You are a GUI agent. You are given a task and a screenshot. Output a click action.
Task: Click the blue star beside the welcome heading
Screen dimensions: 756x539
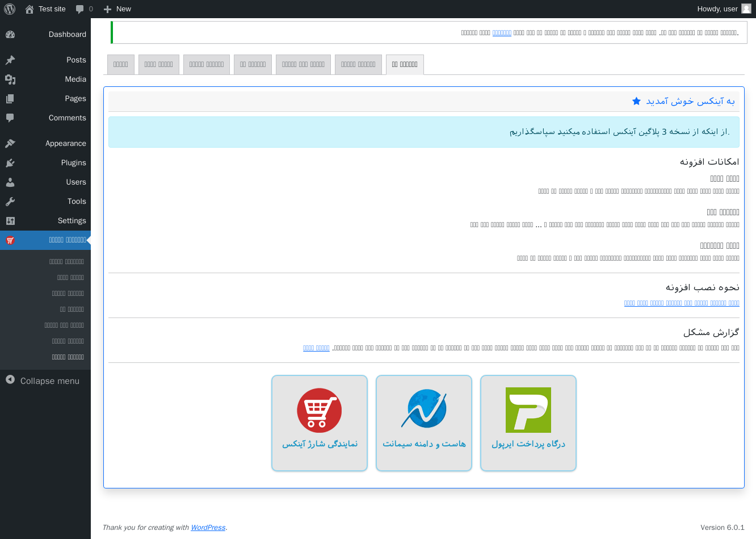[636, 101]
